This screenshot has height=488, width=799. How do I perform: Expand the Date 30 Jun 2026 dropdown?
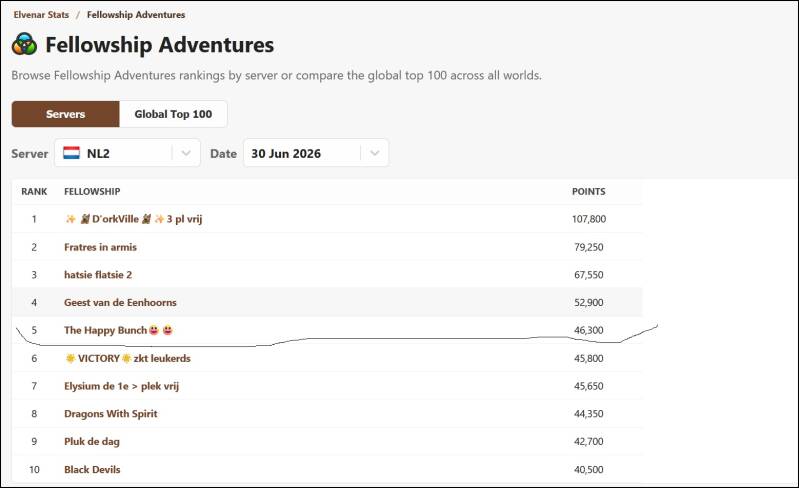click(x=316, y=153)
